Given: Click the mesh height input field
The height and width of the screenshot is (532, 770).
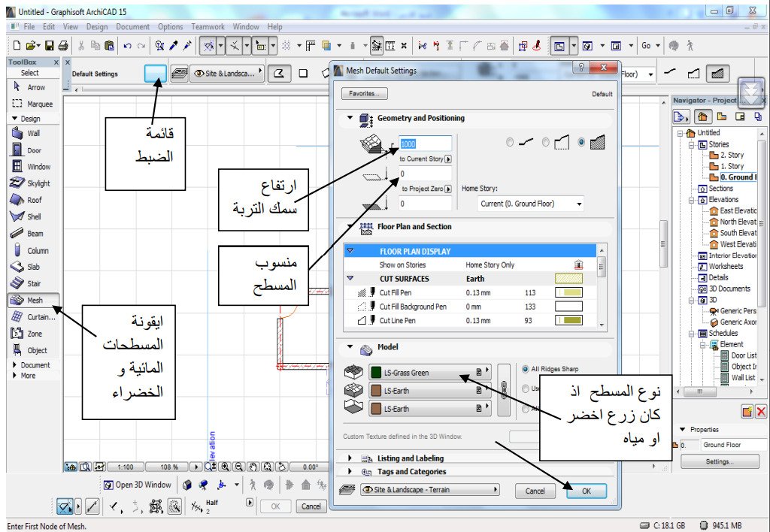Looking at the screenshot, I should (x=425, y=144).
